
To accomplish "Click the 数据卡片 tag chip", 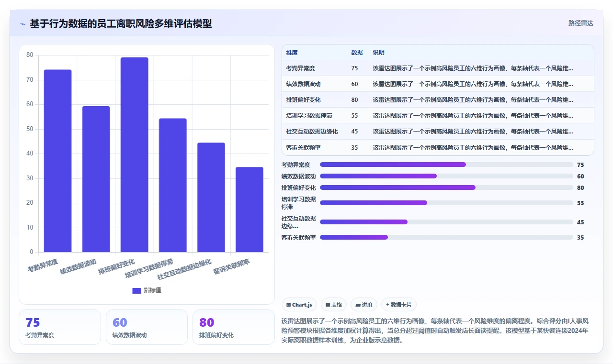I will pyautogui.click(x=399, y=305).
